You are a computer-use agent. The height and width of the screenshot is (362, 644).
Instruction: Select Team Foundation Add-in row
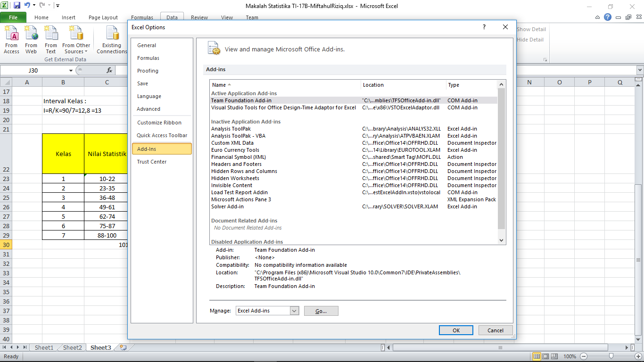354,100
